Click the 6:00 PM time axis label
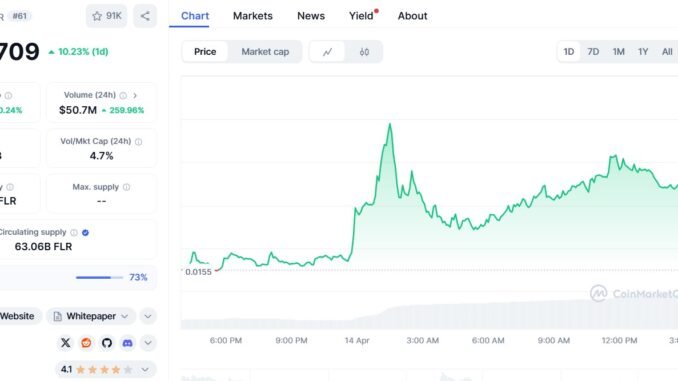Viewport: 678px width, 381px height. pos(226,341)
